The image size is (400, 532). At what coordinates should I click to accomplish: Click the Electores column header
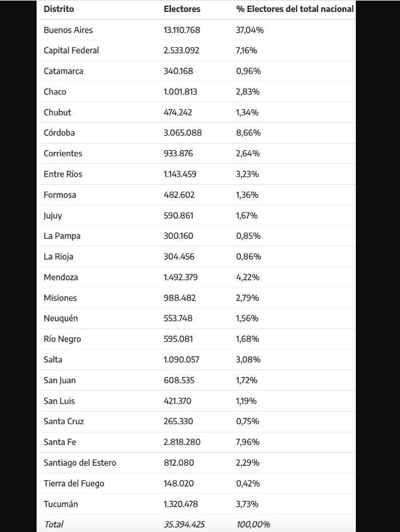(182, 9)
